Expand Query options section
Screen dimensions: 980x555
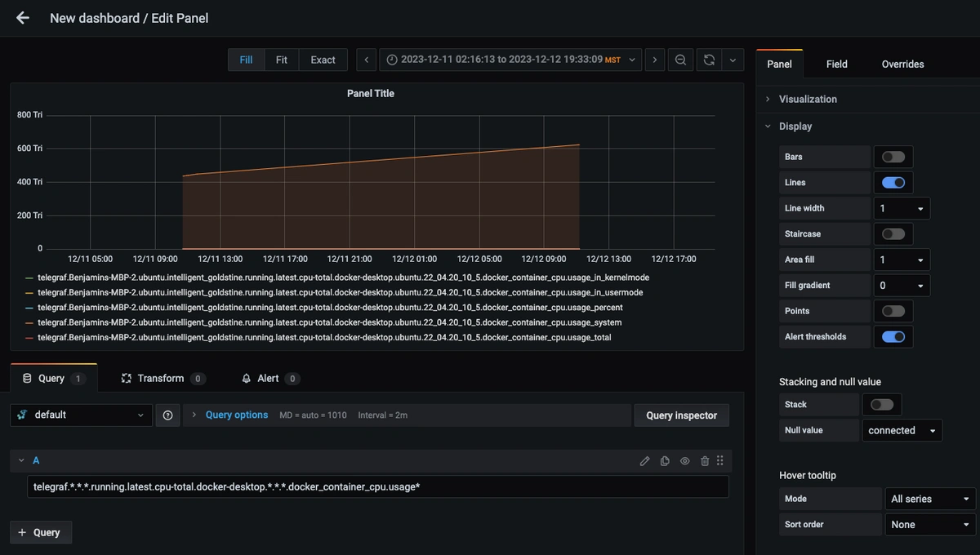[x=237, y=415]
